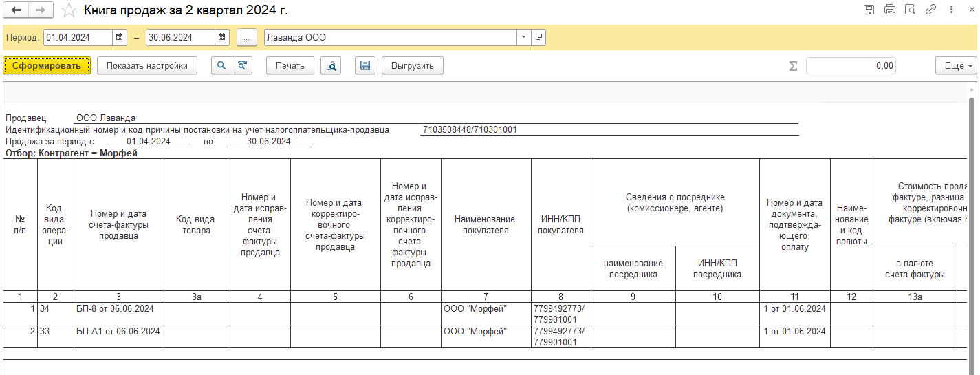
Task: Click subheader наименование посредника
Action: [x=633, y=268]
